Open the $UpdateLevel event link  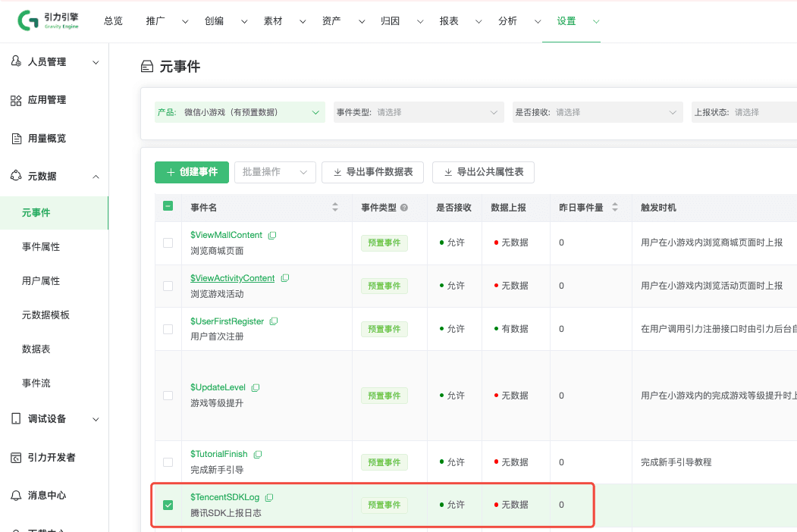tap(218, 387)
